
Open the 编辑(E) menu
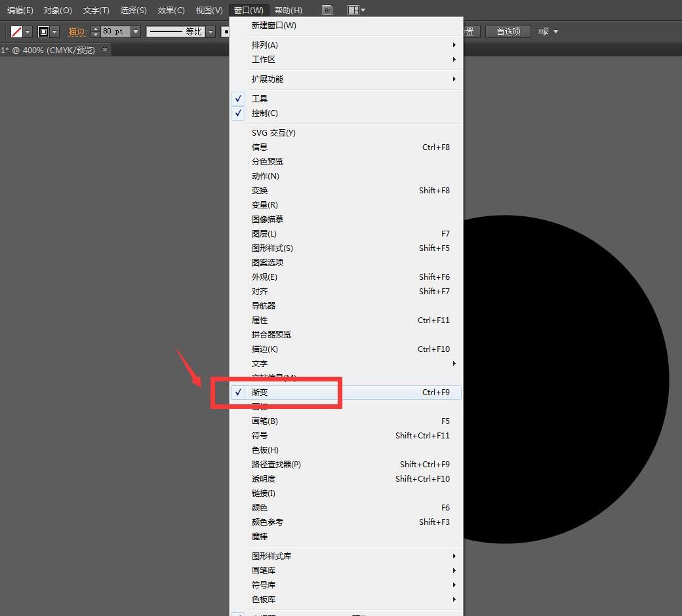tap(20, 10)
